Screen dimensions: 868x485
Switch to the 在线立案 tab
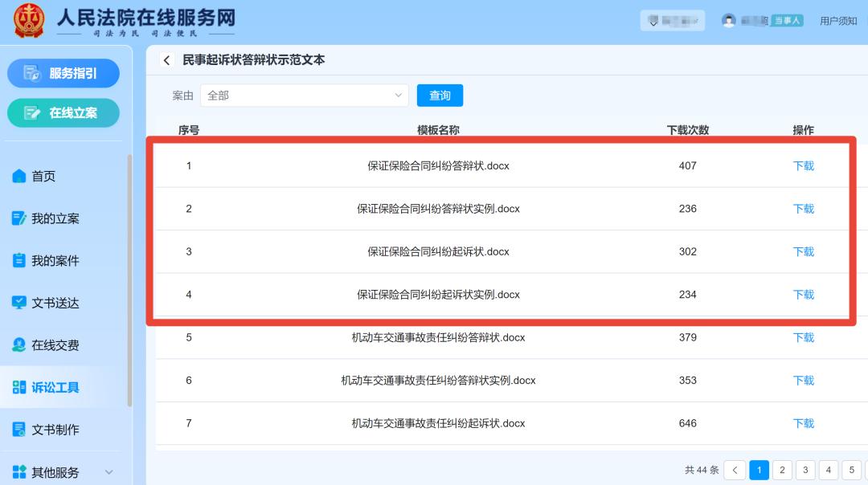(x=63, y=113)
